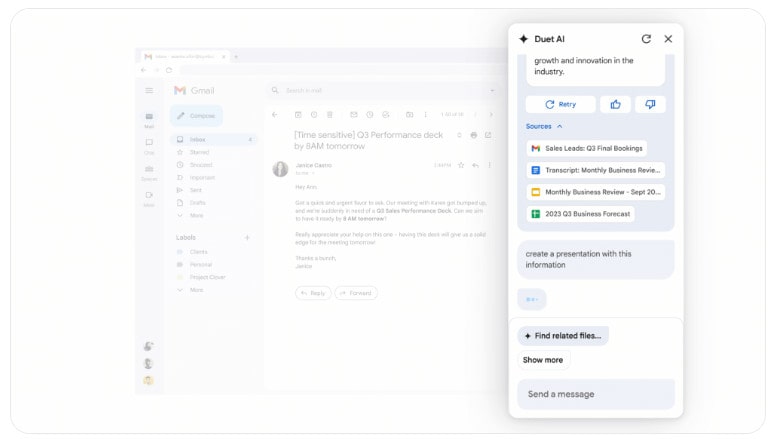Open Meet in the Gmail sidebar
Image resolution: width=773 pixels, height=439 pixels.
(149, 199)
